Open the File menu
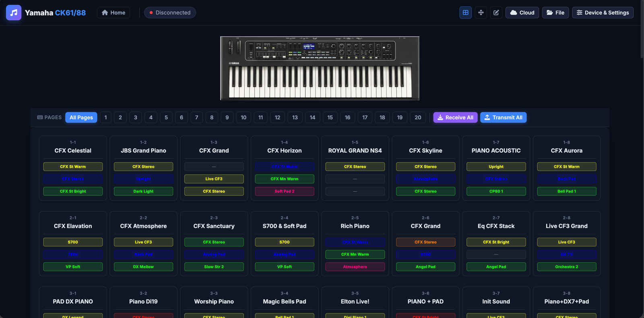The height and width of the screenshot is (318, 644). [x=555, y=12]
